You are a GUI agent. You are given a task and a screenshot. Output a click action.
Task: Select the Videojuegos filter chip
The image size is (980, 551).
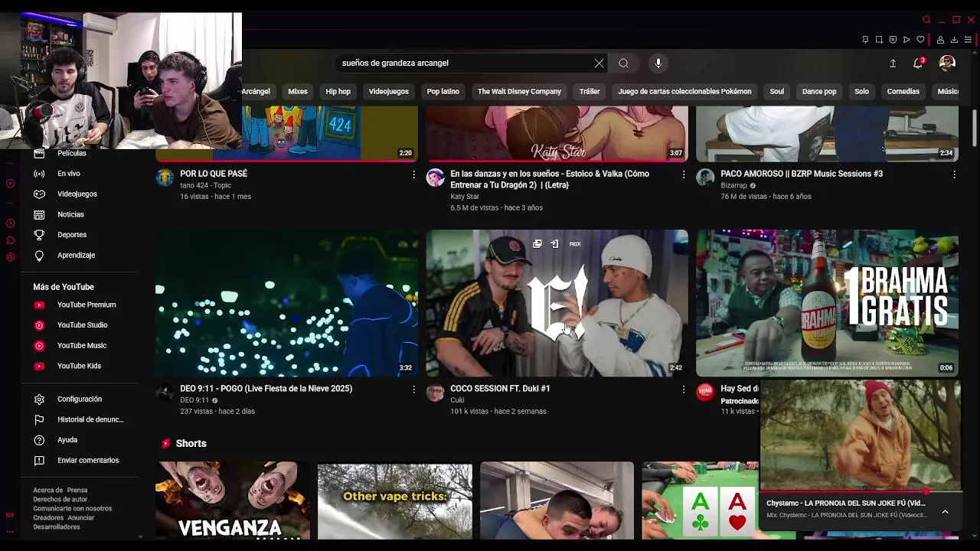point(388,92)
